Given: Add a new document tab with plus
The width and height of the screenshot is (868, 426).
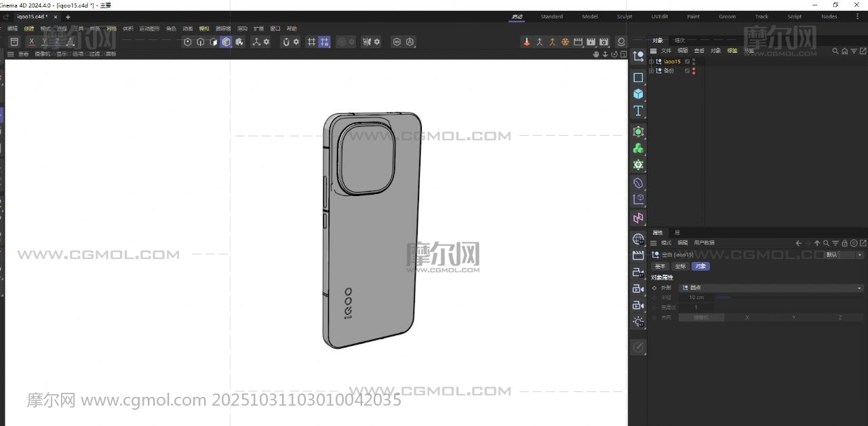Looking at the screenshot, I should point(68,17).
